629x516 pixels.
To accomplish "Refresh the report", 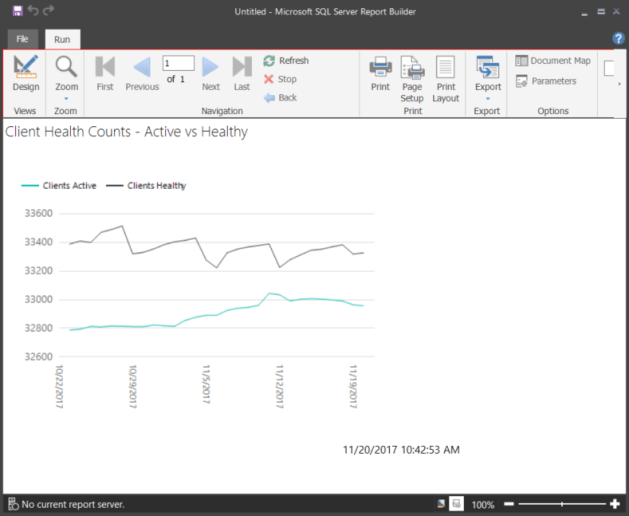I will point(286,61).
